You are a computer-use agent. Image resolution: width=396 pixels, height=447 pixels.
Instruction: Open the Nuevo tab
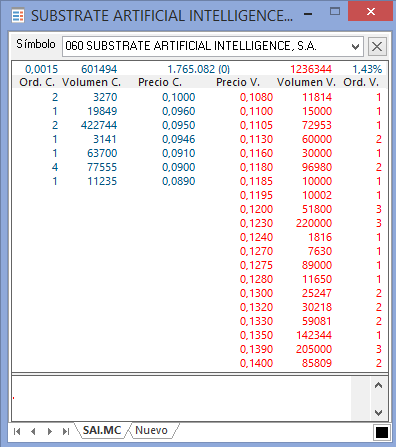tap(152, 430)
